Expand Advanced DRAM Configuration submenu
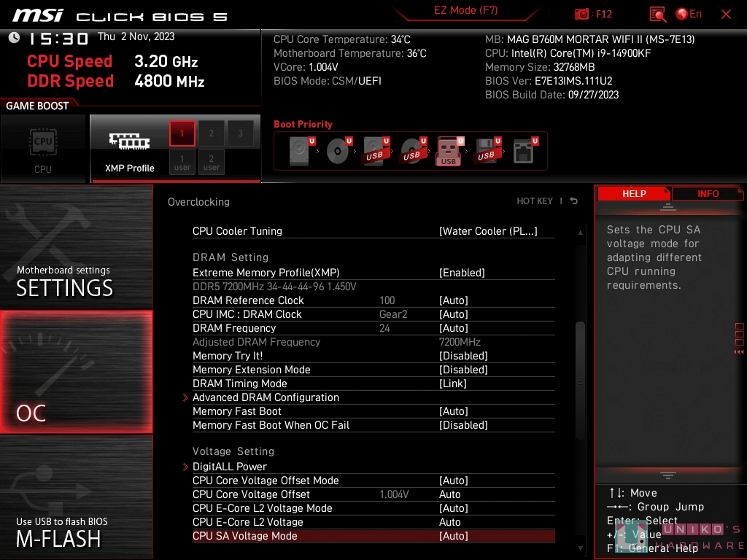Viewport: 747px width, 560px height. point(266,397)
